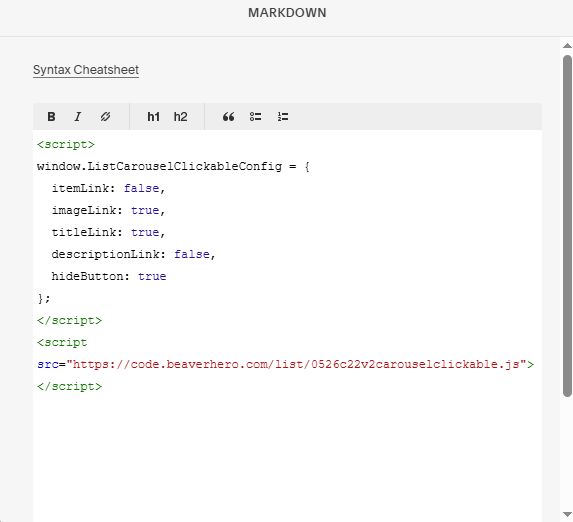Image resolution: width=573 pixels, height=522 pixels.
Task: Click the script src URL line
Action: click(285, 364)
